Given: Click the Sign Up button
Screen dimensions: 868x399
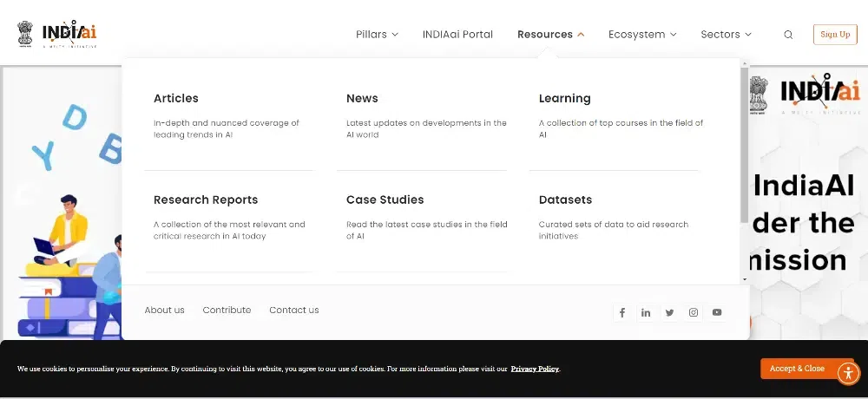Looking at the screenshot, I should pos(835,35).
